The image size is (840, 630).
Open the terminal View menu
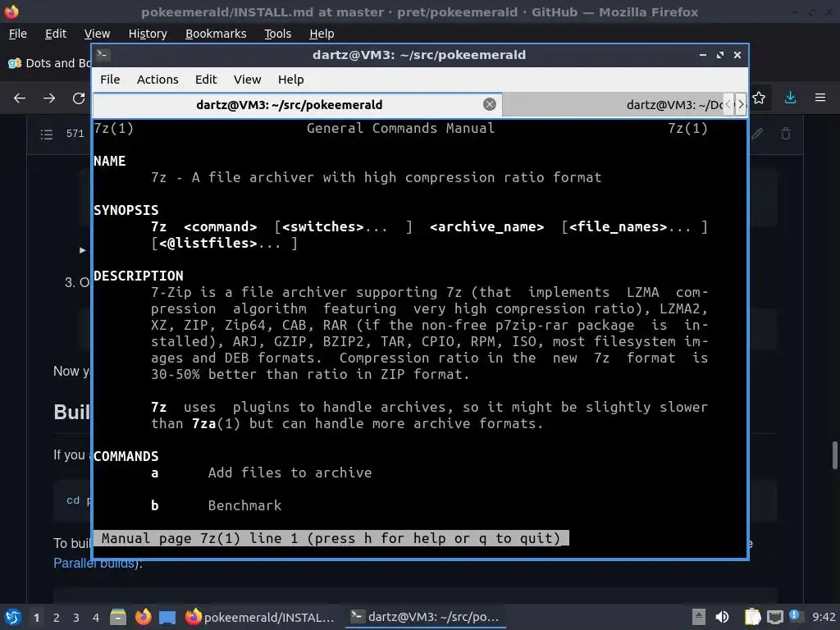tap(247, 80)
